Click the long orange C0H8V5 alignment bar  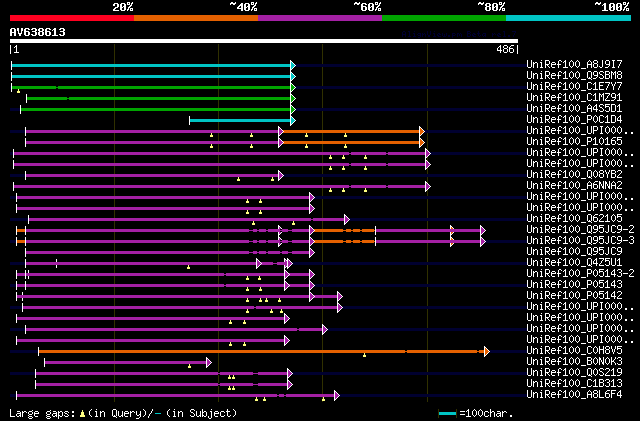261,352
